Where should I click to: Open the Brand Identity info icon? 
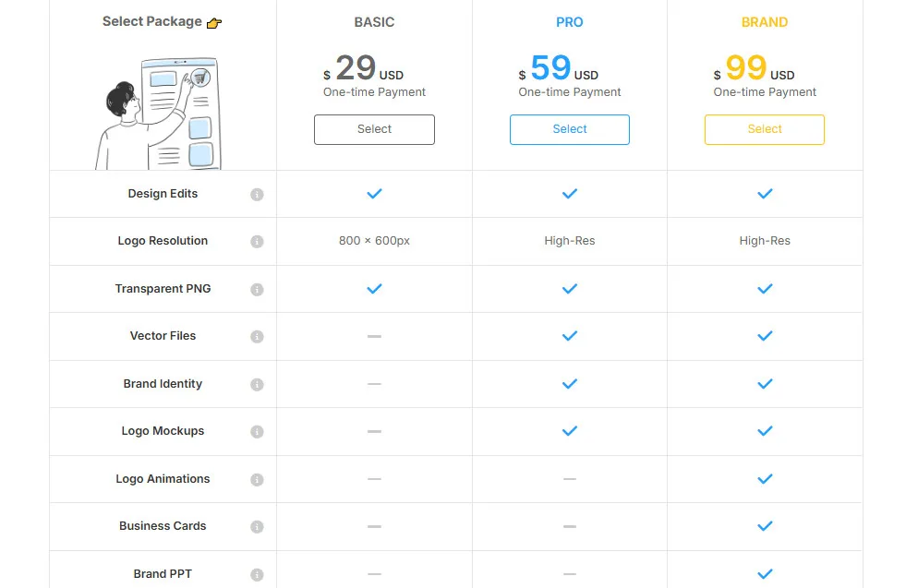tap(257, 383)
